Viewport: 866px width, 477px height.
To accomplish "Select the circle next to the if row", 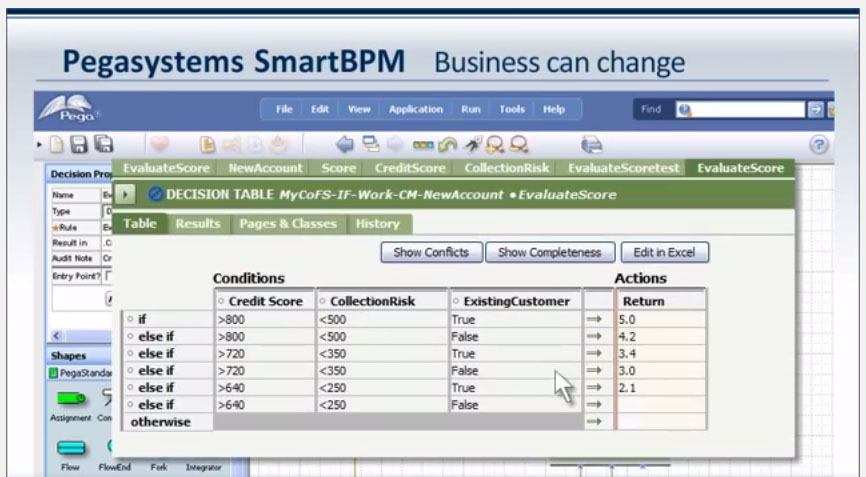I will (130, 319).
